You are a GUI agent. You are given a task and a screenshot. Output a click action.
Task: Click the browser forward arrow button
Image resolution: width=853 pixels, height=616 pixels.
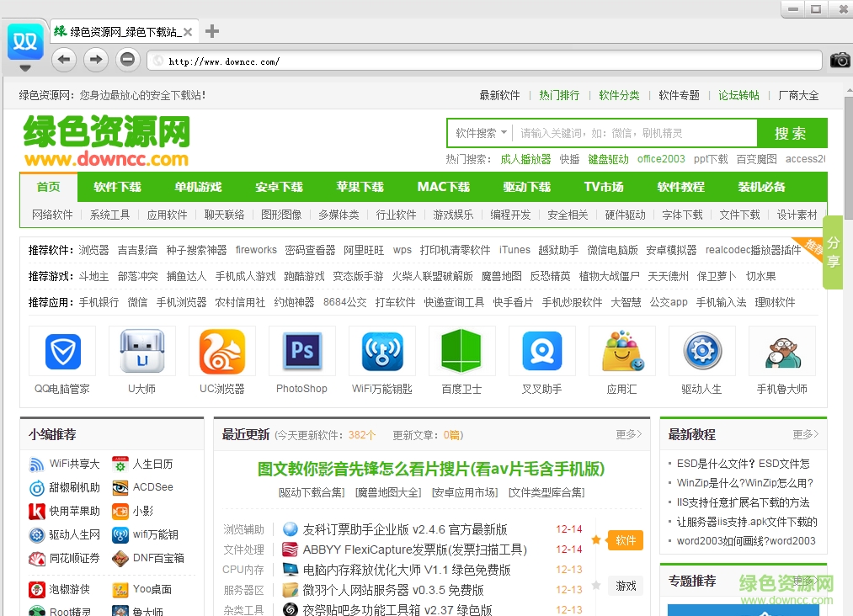[x=96, y=59]
